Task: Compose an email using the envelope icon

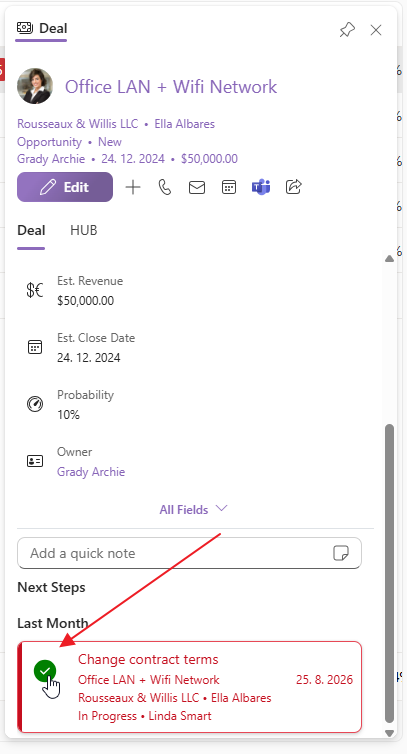Action: (x=197, y=187)
